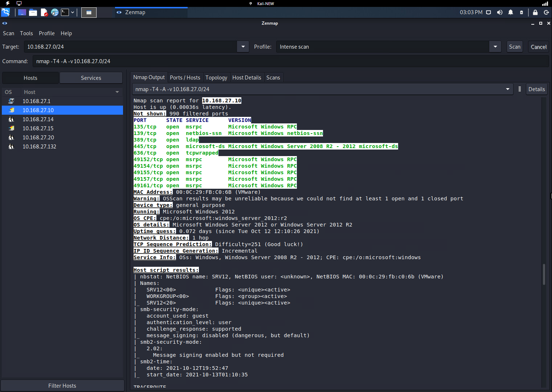This screenshot has height=392, width=552.
Task: Click the output highlight options icon
Action: pos(520,89)
